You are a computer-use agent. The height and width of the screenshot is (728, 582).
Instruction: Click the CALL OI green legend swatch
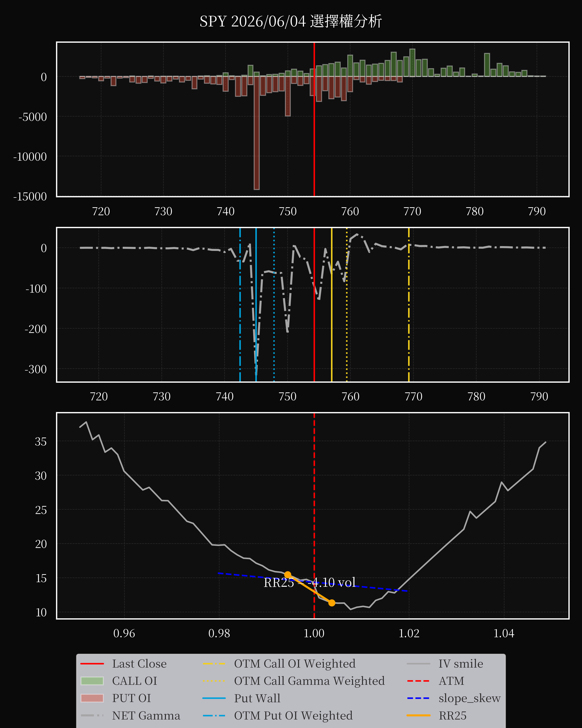[x=92, y=681]
